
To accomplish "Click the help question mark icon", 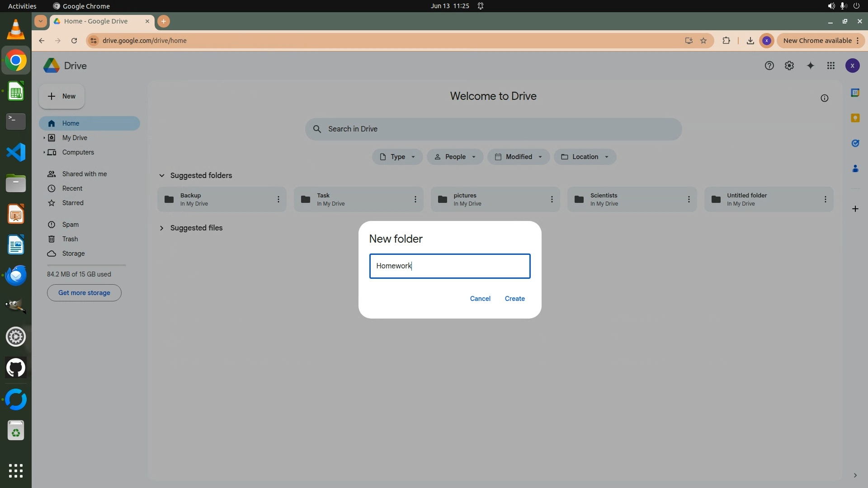I will [769, 66].
